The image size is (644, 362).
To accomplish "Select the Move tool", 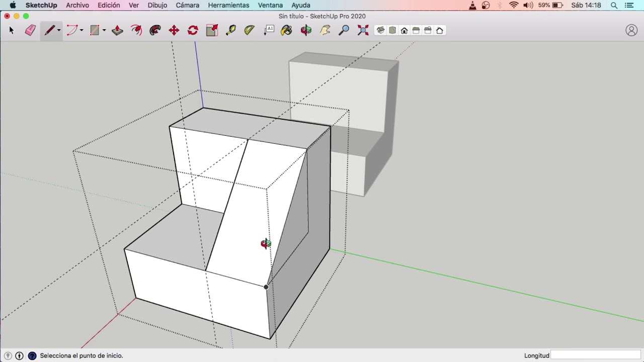I will pos(174,31).
